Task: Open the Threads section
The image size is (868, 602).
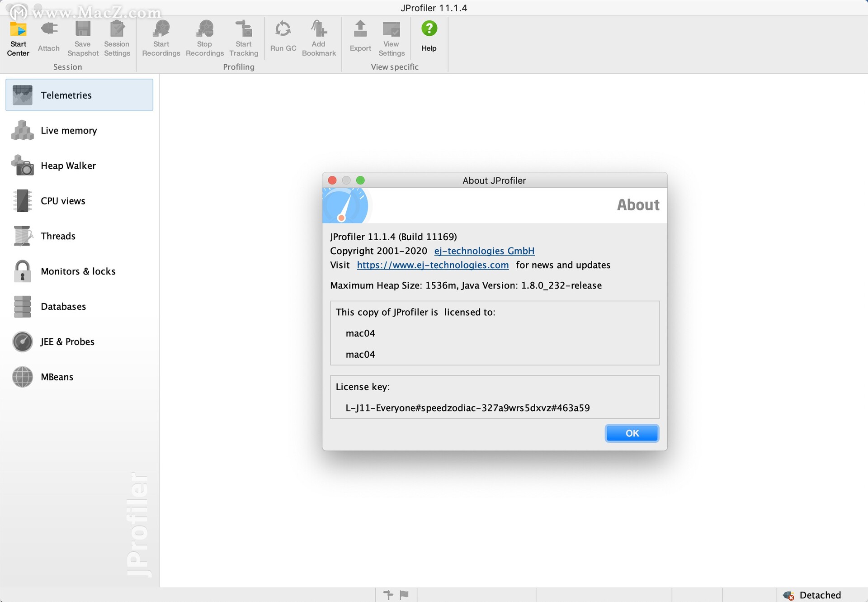Action: click(79, 236)
